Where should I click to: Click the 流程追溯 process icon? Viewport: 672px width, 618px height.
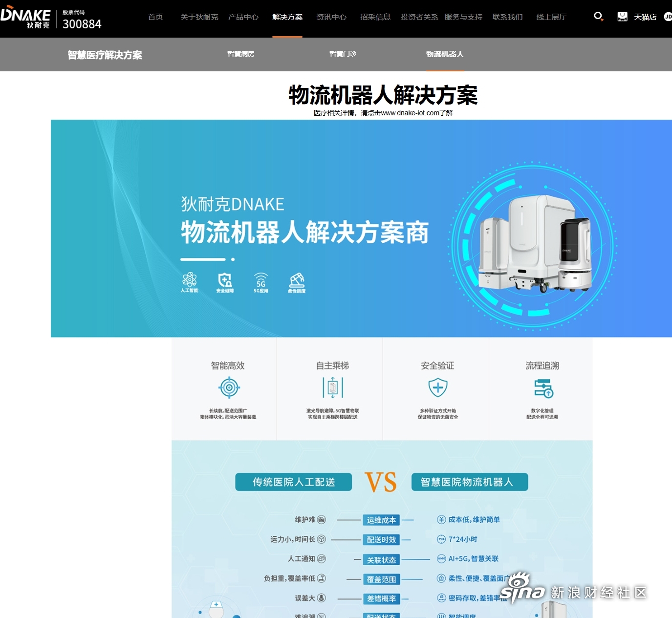543,388
